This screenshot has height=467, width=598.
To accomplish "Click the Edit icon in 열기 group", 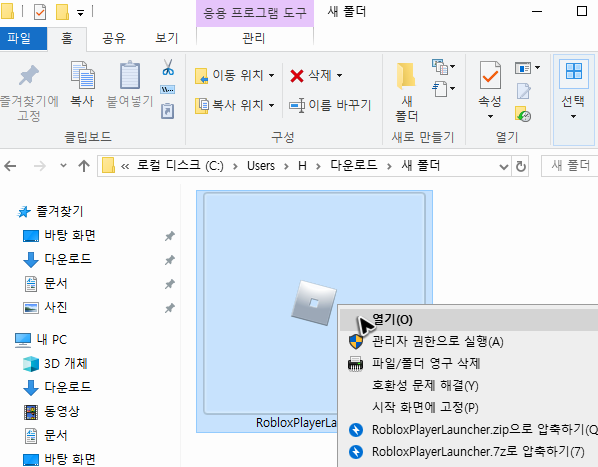I will click(523, 91).
